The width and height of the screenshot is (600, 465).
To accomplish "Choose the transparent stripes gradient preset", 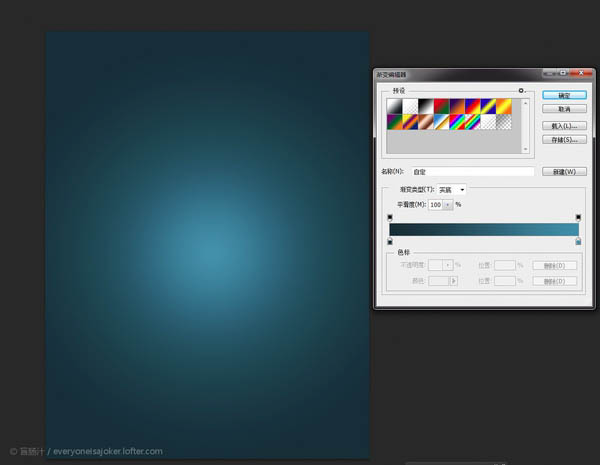I will point(473,121).
